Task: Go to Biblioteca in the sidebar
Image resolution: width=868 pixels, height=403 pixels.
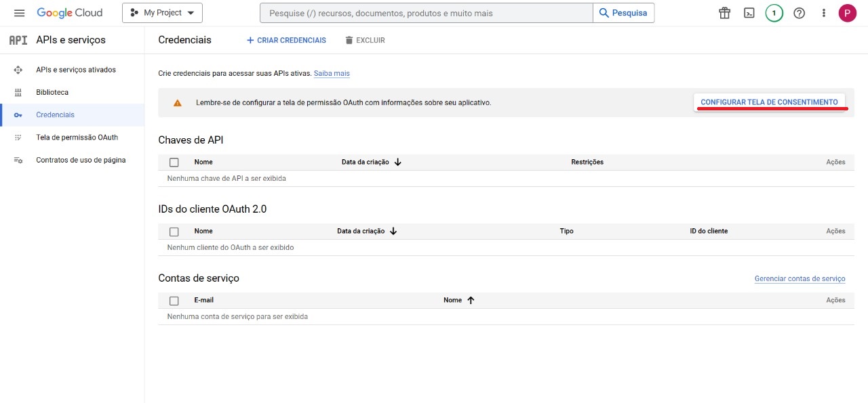Action: click(x=52, y=92)
